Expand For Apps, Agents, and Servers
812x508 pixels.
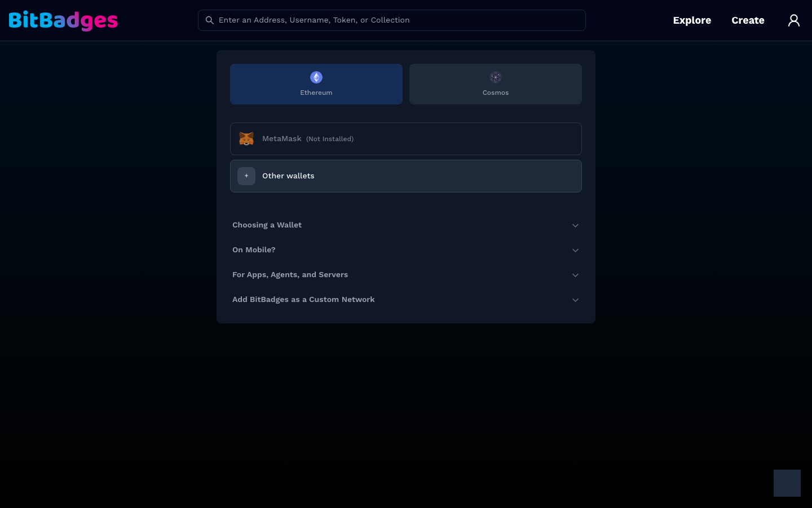pyautogui.click(x=406, y=275)
